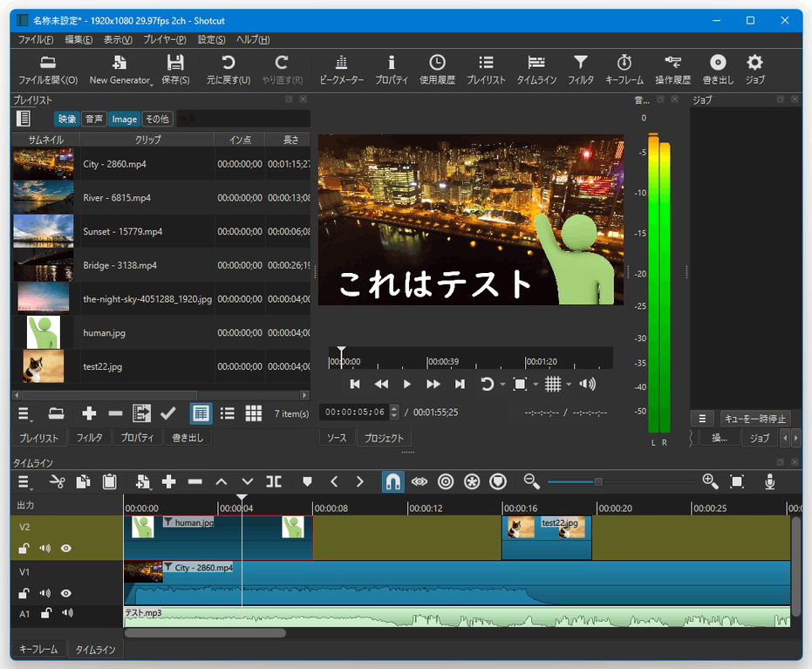Cut selection using the timeline scissors icon

[x=58, y=481]
